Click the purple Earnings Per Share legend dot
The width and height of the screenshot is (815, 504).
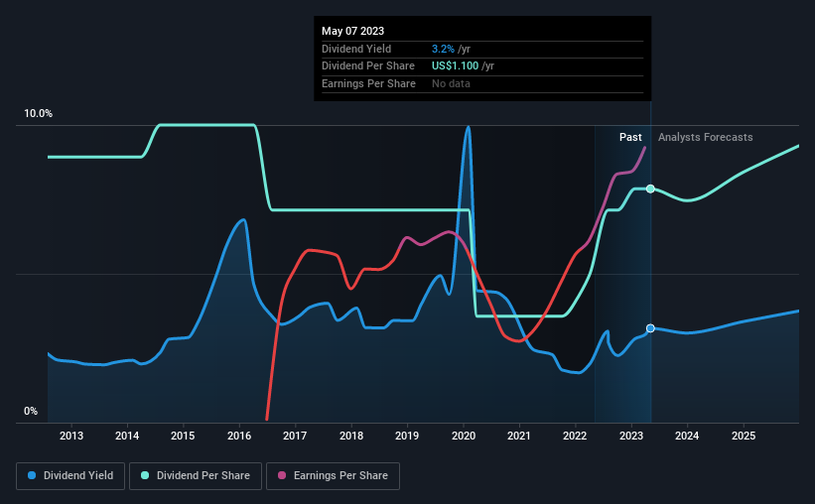pyautogui.click(x=282, y=475)
